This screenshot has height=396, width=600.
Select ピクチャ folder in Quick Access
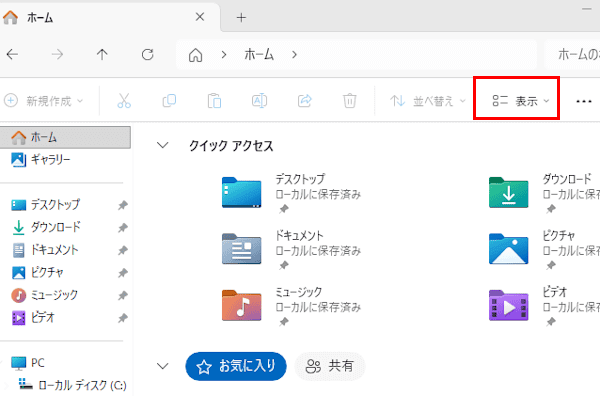coord(544,249)
